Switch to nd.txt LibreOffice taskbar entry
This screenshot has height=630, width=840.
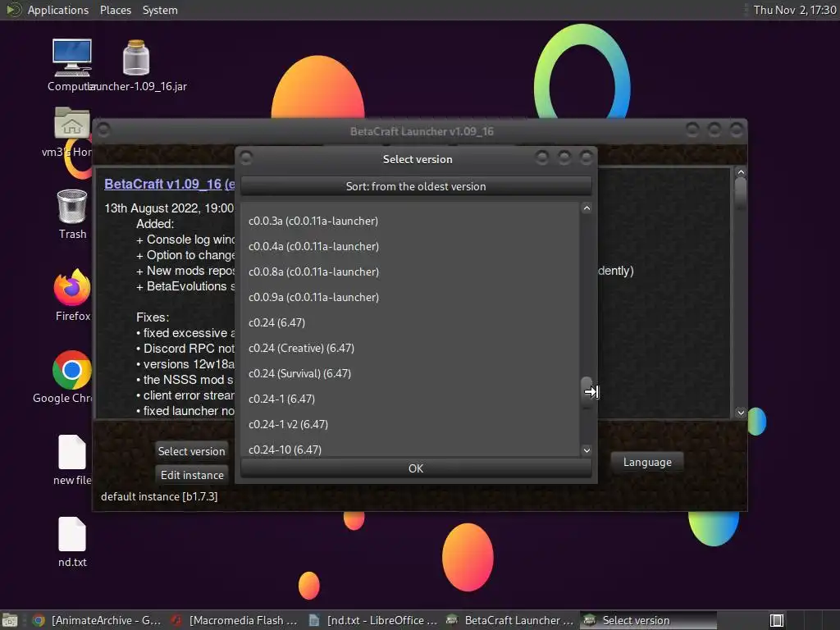point(373,620)
